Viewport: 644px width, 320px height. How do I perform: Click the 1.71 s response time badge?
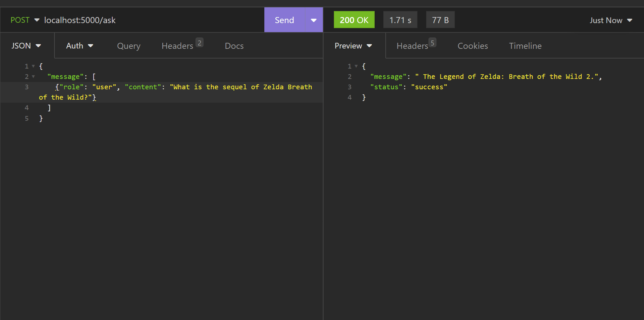coord(400,20)
